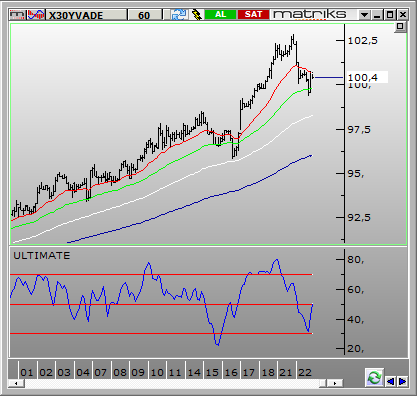This screenshot has height=396, width=417.
Task: Click the green circular refresh icon at bottom
Action: click(x=374, y=378)
